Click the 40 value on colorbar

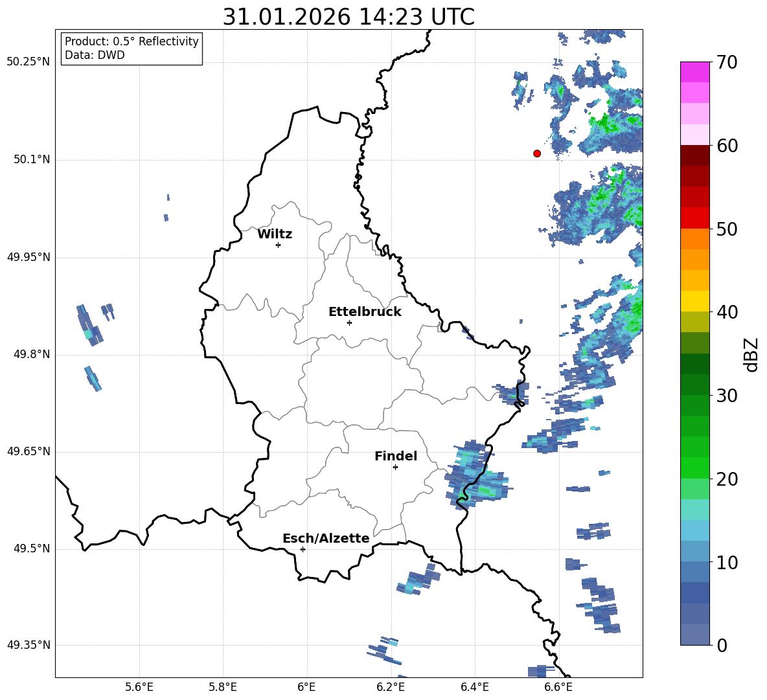click(726, 312)
